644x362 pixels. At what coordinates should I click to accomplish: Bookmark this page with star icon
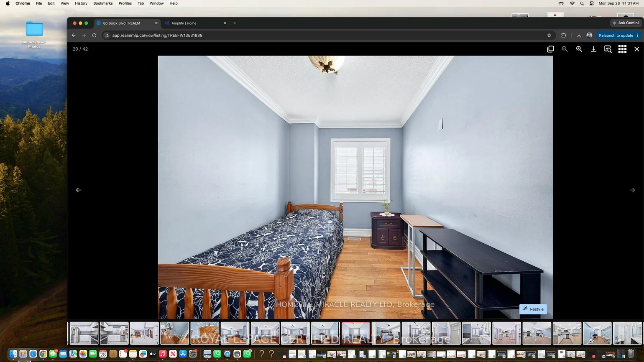(x=549, y=36)
